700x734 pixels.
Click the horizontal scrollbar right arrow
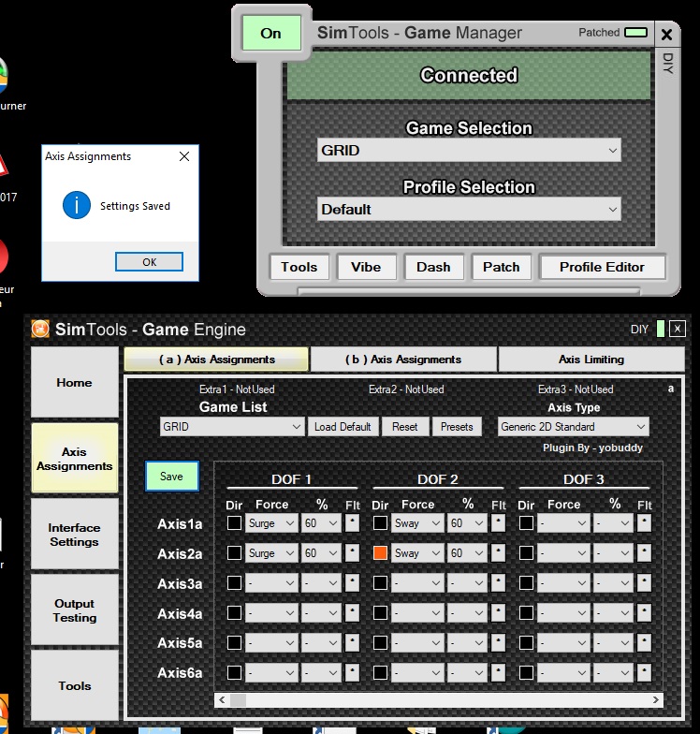pos(655,699)
